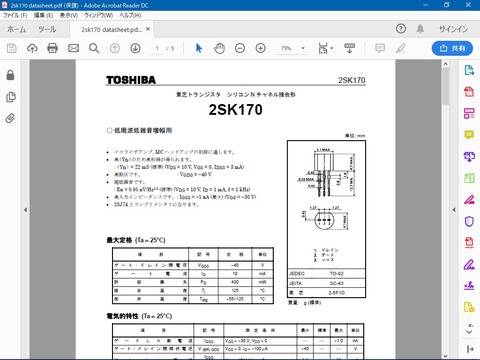Open the Fill and Sign tool
The width and height of the screenshot is (480, 360).
click(469, 265)
